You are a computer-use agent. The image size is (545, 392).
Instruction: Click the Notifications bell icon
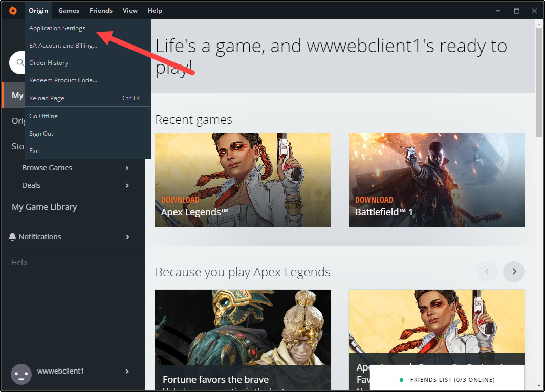pos(12,237)
